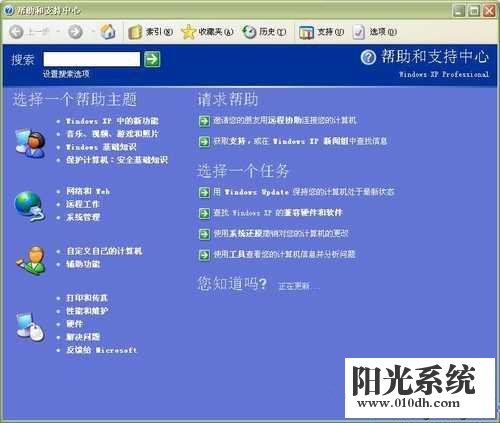Open topic Windows 基础知识
Viewport: 500px width, 423px height.
(x=101, y=147)
